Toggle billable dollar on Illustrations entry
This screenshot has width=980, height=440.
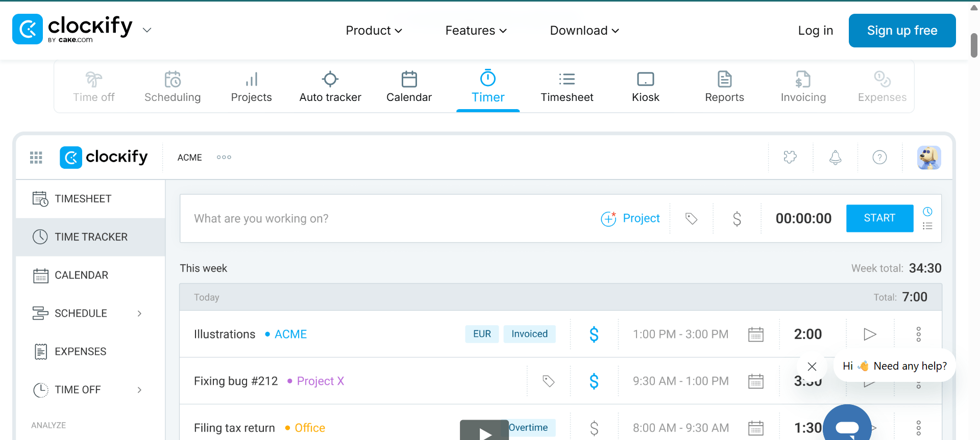594,334
